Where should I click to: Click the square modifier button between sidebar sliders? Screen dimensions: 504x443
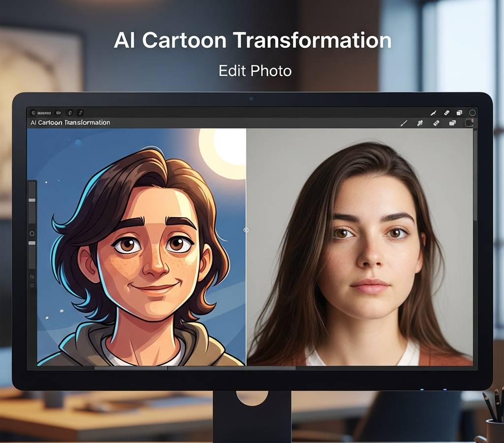coord(32,233)
